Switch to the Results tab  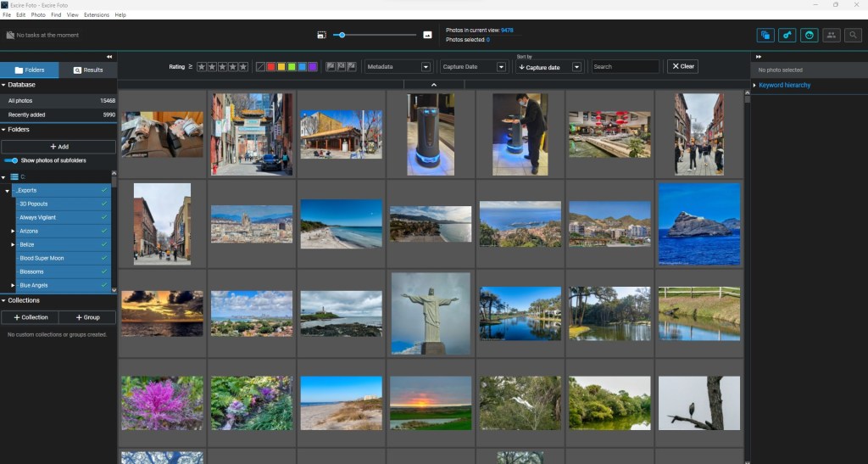[88, 70]
